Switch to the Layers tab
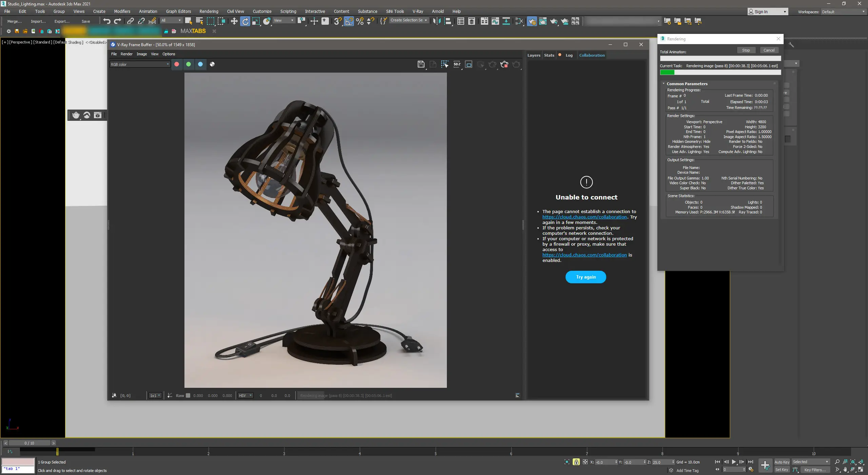This screenshot has width=868, height=475. 534,55
